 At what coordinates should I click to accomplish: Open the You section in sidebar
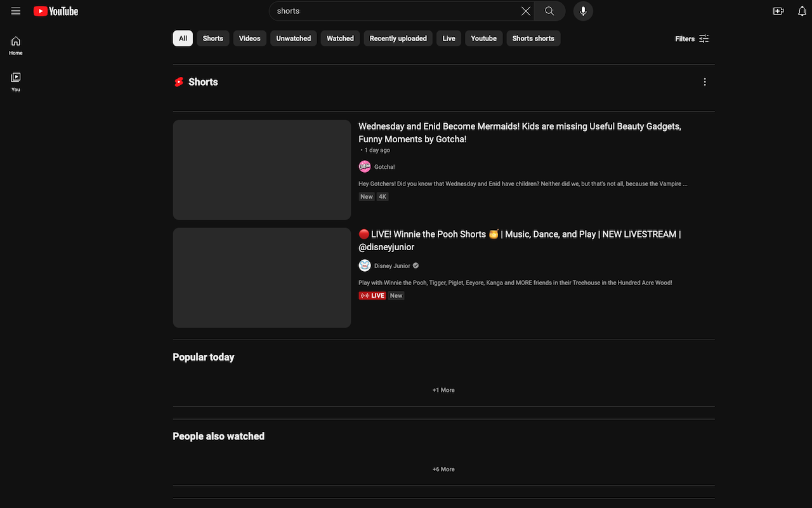(x=15, y=81)
